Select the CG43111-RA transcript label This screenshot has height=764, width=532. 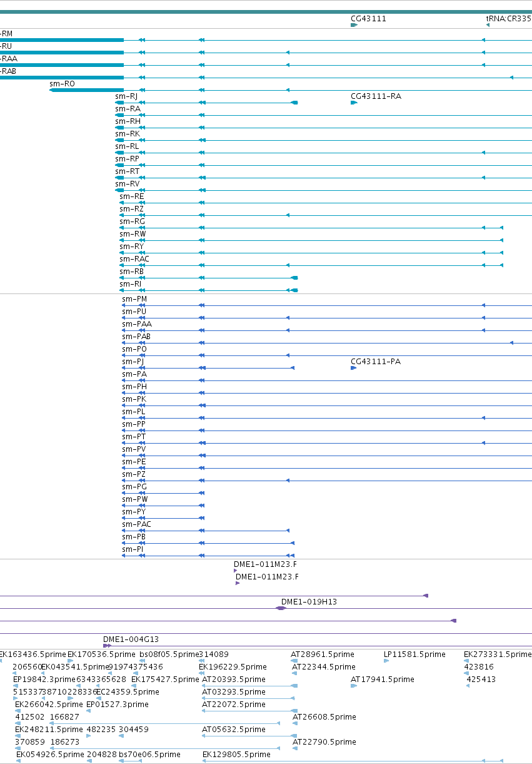376,96
